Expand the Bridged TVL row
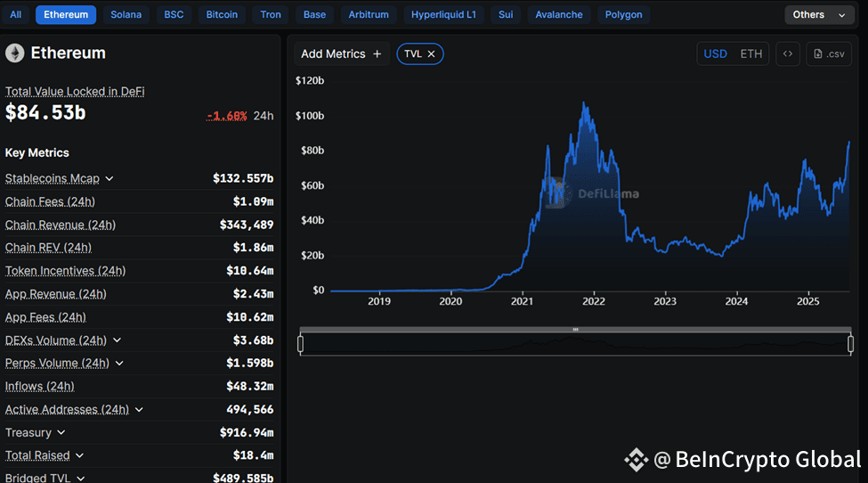Image resolution: width=868 pixels, height=483 pixels. [x=81, y=478]
